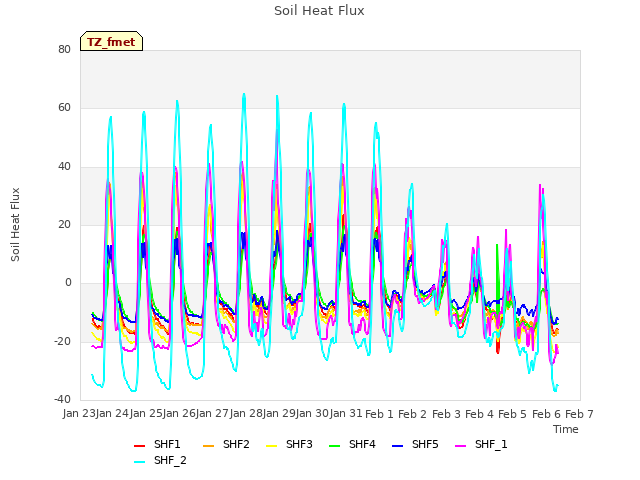Click the Jan 30 x-axis tick label
The height and width of the screenshot is (480, 640).
click(313, 413)
